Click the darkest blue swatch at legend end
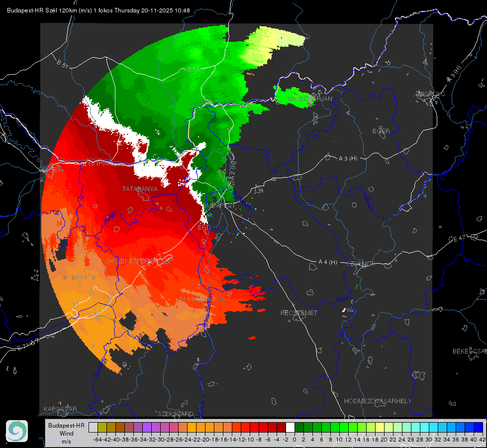 (479, 428)
